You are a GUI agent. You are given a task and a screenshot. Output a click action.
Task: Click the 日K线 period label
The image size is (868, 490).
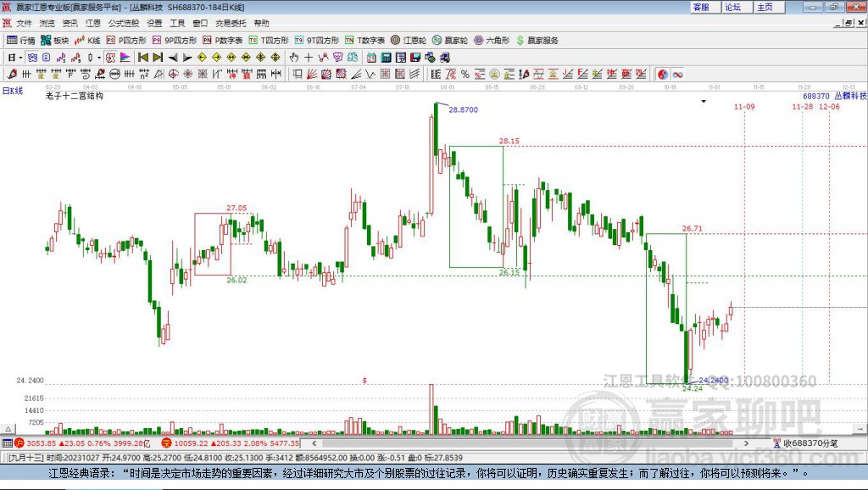pos(13,91)
